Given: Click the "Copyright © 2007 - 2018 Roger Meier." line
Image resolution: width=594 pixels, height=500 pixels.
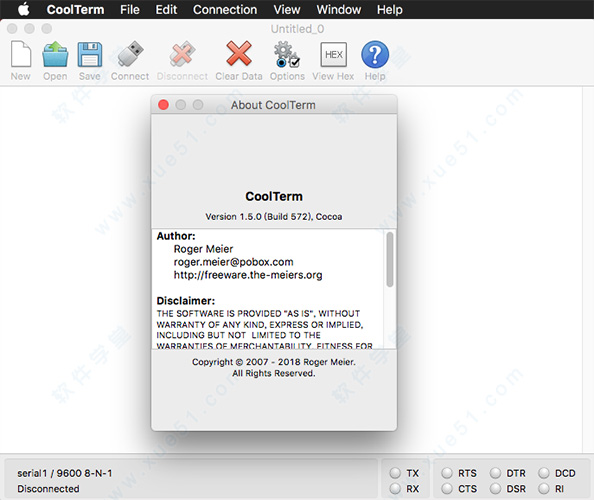Looking at the screenshot, I should [274, 362].
